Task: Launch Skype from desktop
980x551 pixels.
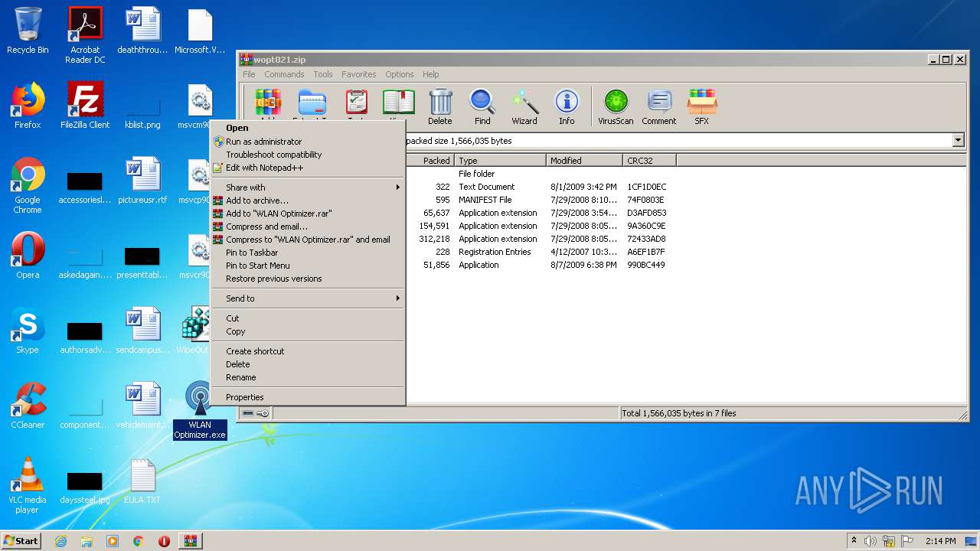Action: coord(28,331)
